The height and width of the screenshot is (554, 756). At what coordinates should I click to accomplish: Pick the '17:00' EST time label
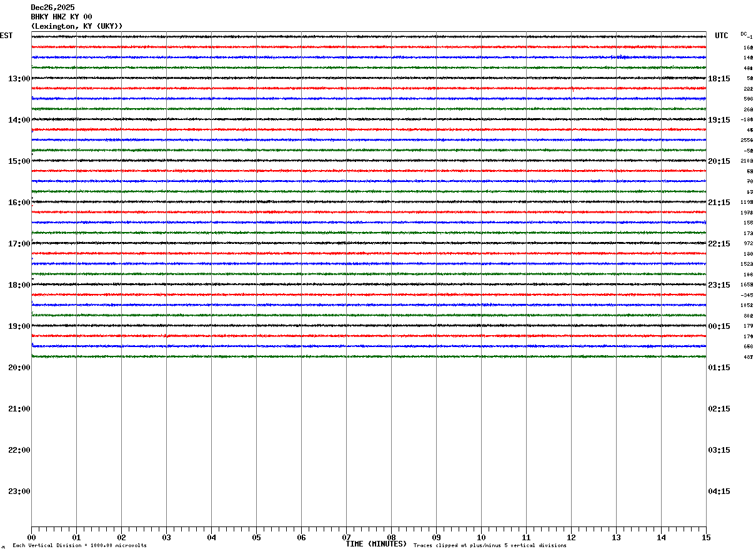(x=19, y=244)
